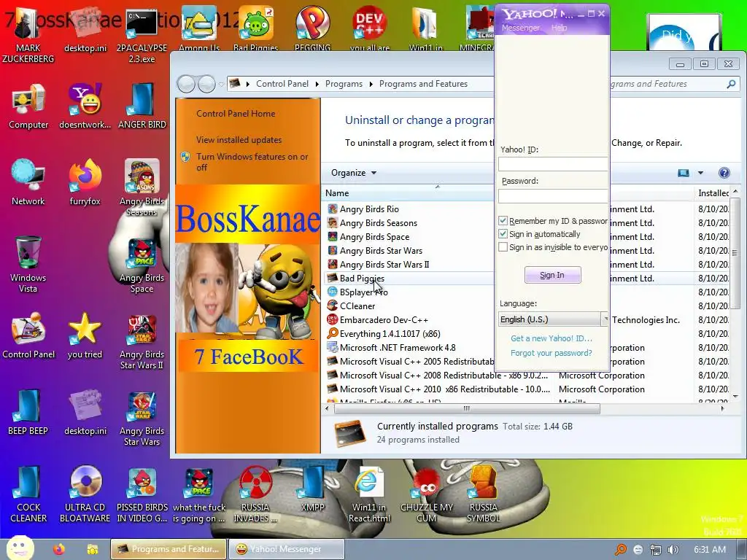Select the RUSSIA INVADES radiation icon
Image resolution: width=747 pixels, height=560 pixels.
[x=255, y=494]
